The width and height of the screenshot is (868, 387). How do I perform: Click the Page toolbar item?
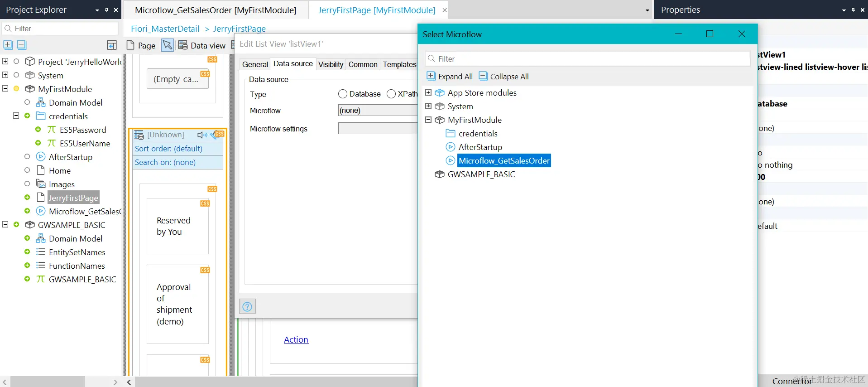(x=141, y=45)
